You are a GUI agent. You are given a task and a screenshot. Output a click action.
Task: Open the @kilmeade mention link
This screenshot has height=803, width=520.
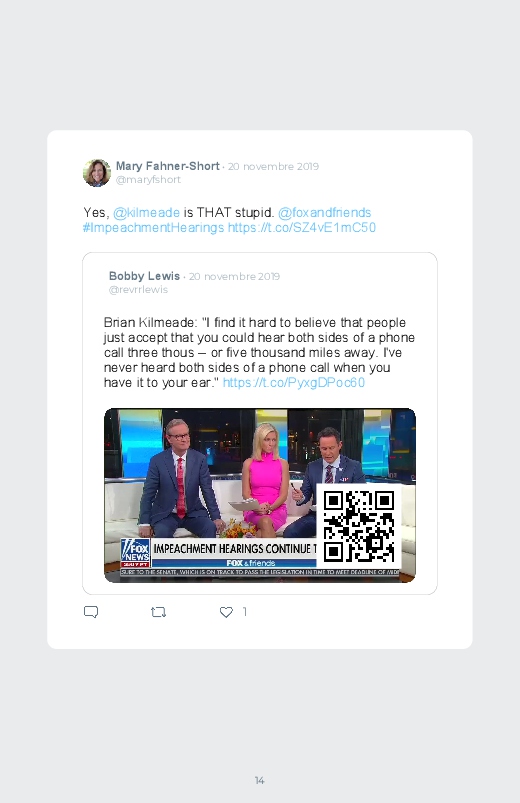click(x=147, y=213)
